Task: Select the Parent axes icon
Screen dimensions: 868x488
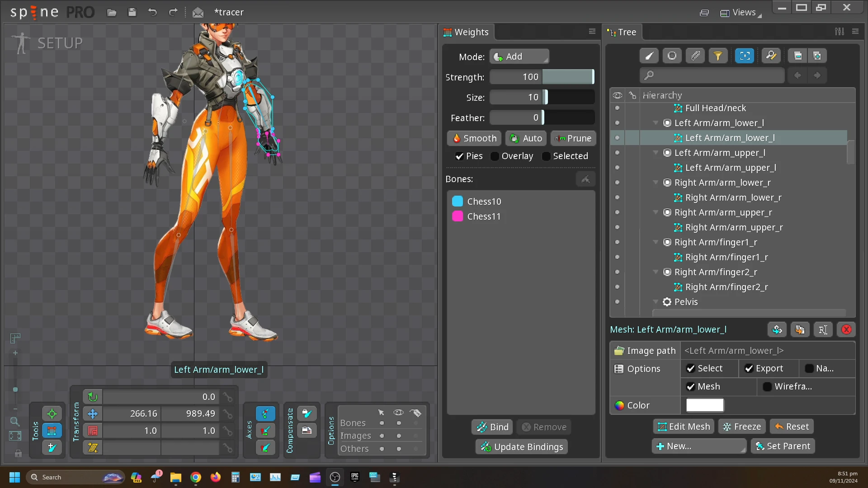Action: (265, 431)
